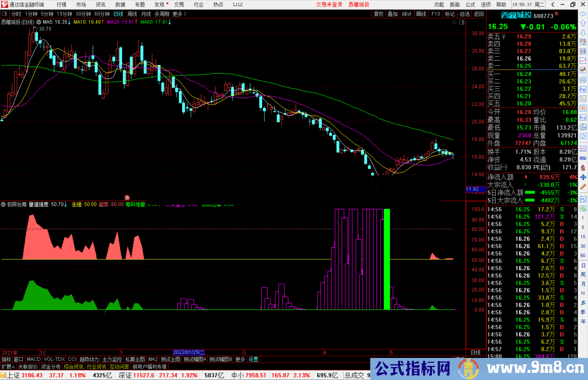Viewport: 588px width, 380px height.
Task: Expand the 更多 periods chevron
Action: point(185,14)
